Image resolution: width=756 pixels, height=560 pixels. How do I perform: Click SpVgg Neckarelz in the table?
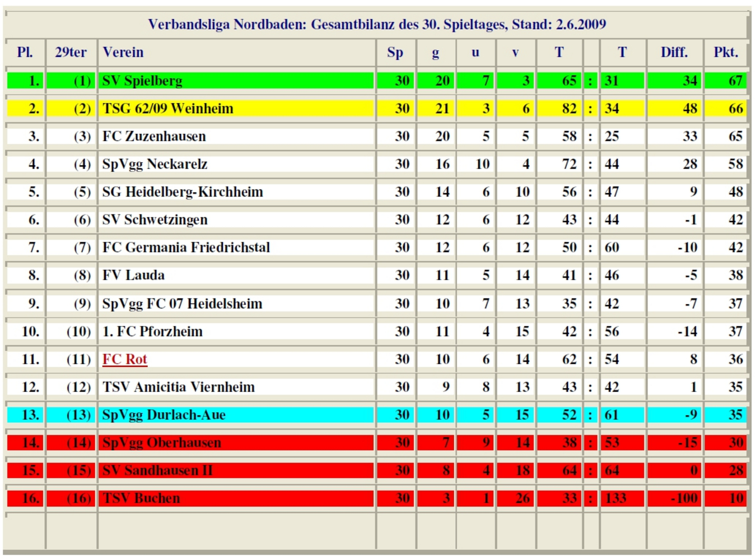[x=155, y=164]
